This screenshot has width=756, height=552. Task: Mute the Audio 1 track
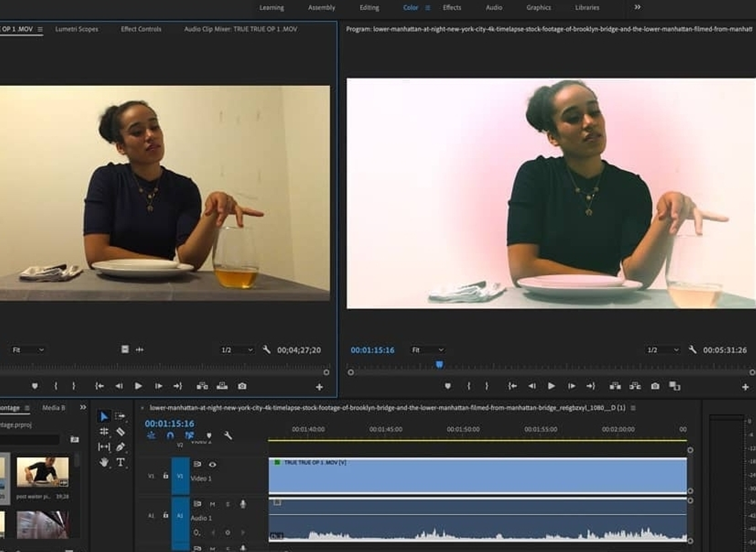pos(213,504)
